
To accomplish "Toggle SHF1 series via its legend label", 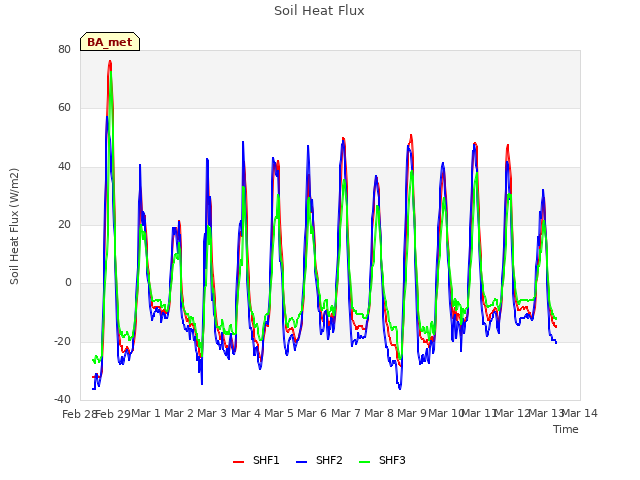I will pos(266,460).
